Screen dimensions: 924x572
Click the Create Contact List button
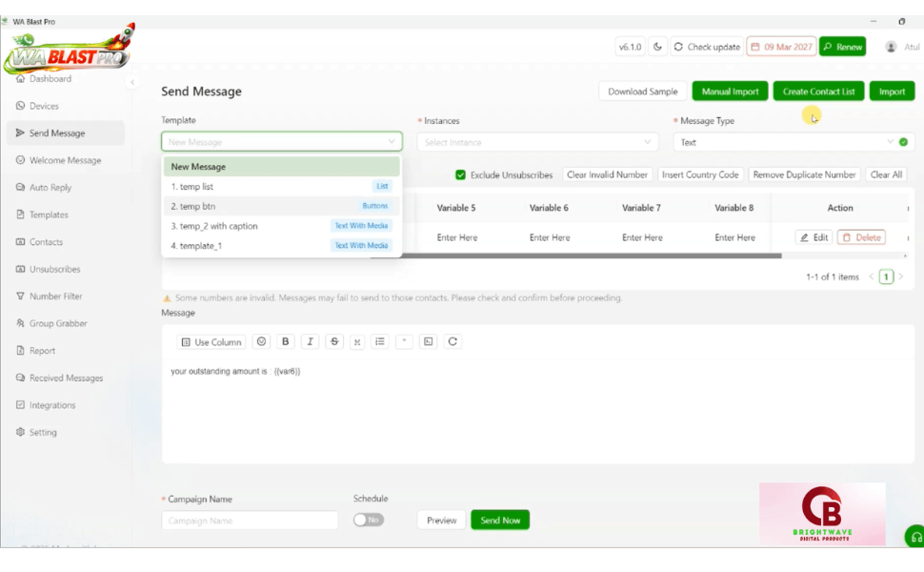(x=818, y=92)
